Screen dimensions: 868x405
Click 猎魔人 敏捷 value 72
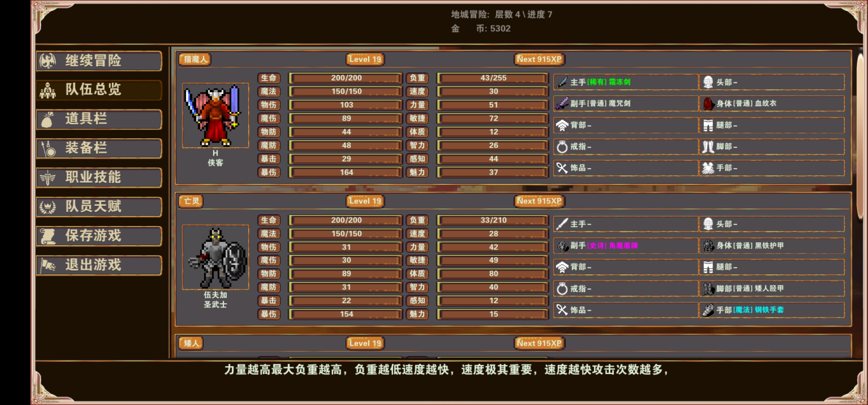pos(493,118)
